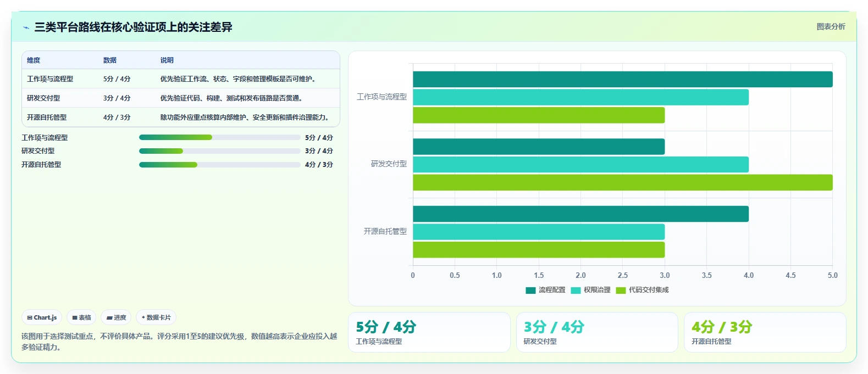The image size is (868, 374).
Task: Click the 研发交付型 progress bar
Action: coord(220,151)
